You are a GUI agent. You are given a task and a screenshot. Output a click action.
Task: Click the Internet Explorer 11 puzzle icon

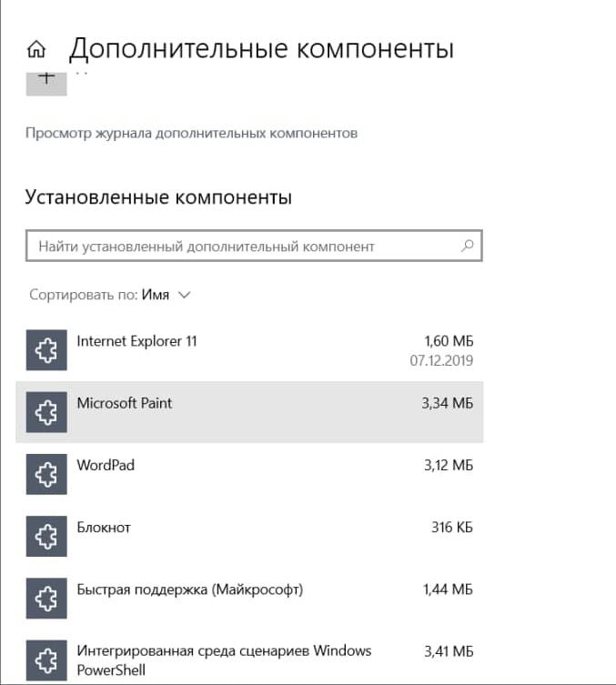[46, 351]
